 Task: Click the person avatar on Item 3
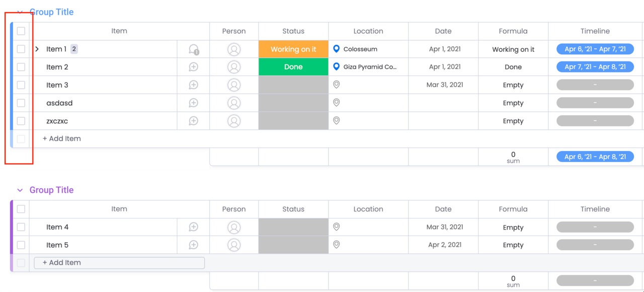click(233, 85)
